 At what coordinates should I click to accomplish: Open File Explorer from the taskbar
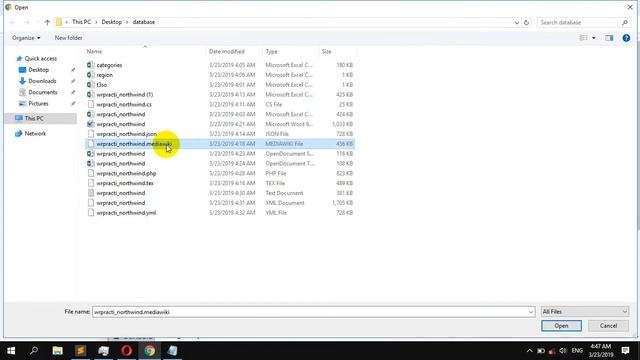tap(58, 351)
